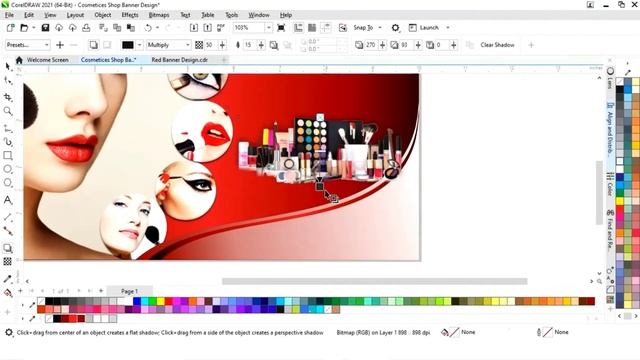Open the zoom level dropdown arrow
Image resolution: width=640 pixels, height=360 pixels.
click(x=269, y=28)
